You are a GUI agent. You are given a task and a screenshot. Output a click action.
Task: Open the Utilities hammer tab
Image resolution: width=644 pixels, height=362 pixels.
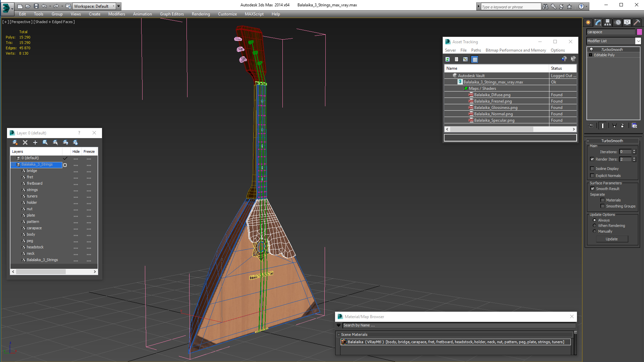[637, 22]
